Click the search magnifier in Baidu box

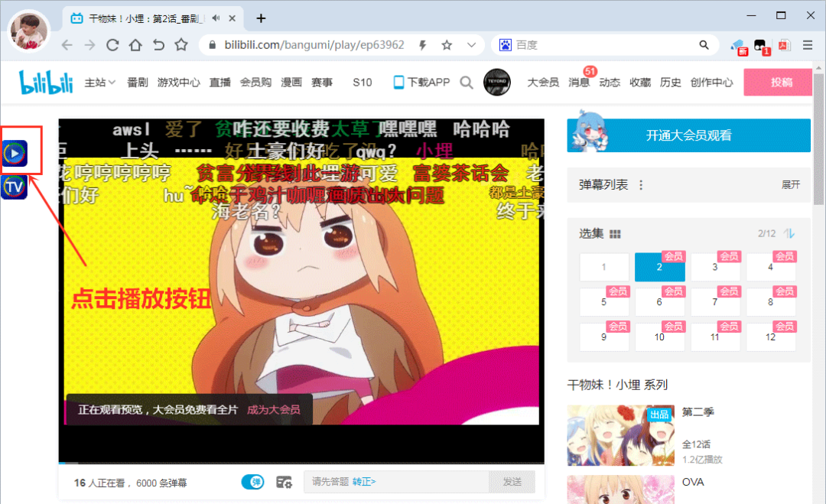click(704, 45)
